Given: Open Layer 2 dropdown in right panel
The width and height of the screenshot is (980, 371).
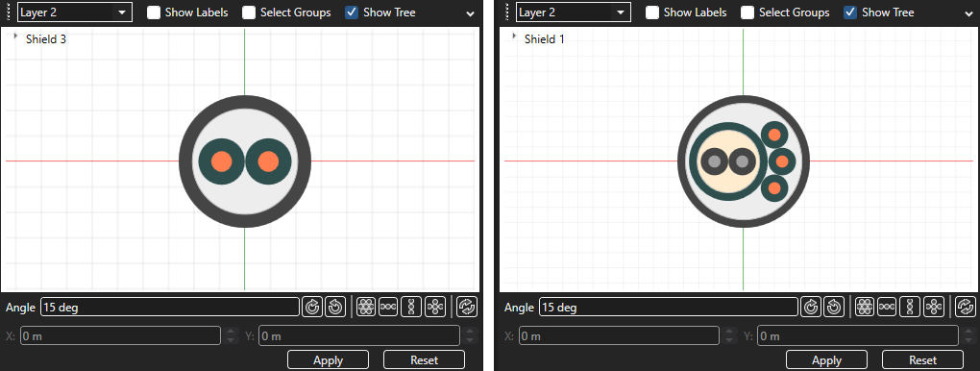Looking at the screenshot, I should [x=574, y=12].
